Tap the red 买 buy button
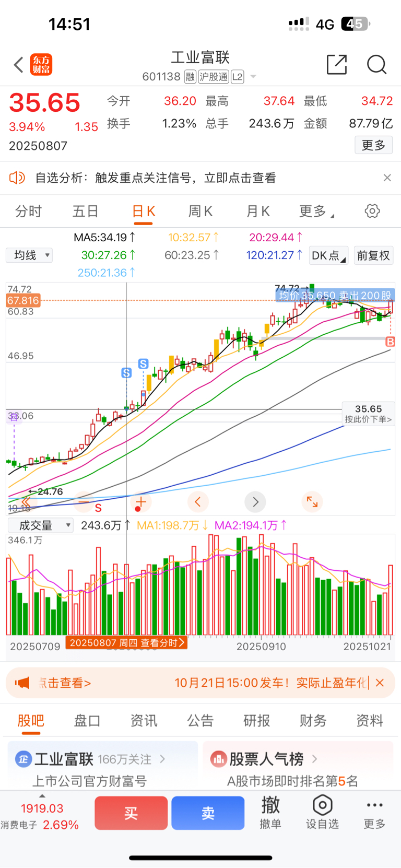Image resolution: width=401 pixels, height=868 pixels. click(x=131, y=813)
